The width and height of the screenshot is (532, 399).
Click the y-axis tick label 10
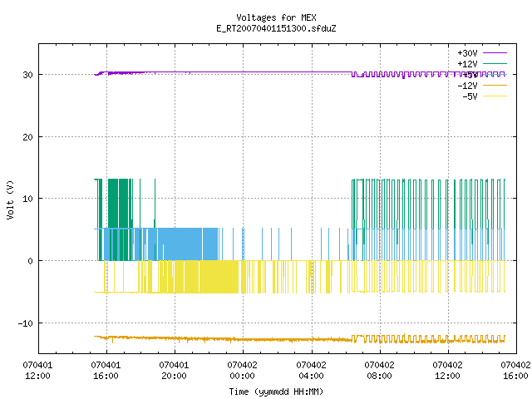(x=27, y=199)
